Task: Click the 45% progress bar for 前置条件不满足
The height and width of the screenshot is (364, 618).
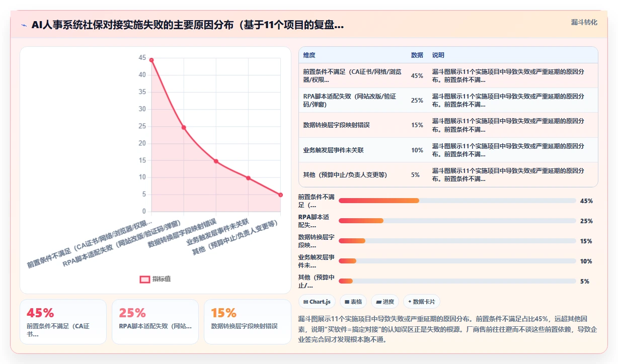Action: 457,201
